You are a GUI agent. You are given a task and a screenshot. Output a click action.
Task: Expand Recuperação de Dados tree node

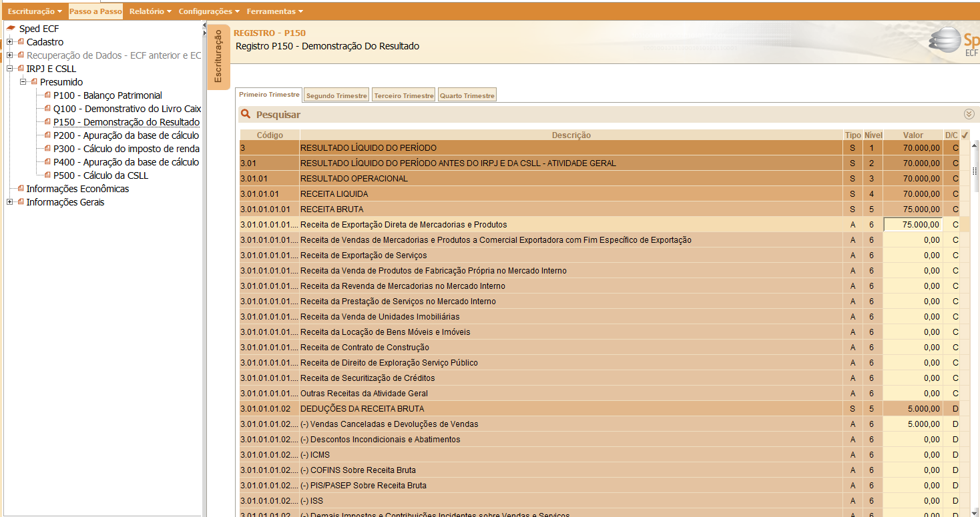(x=10, y=55)
